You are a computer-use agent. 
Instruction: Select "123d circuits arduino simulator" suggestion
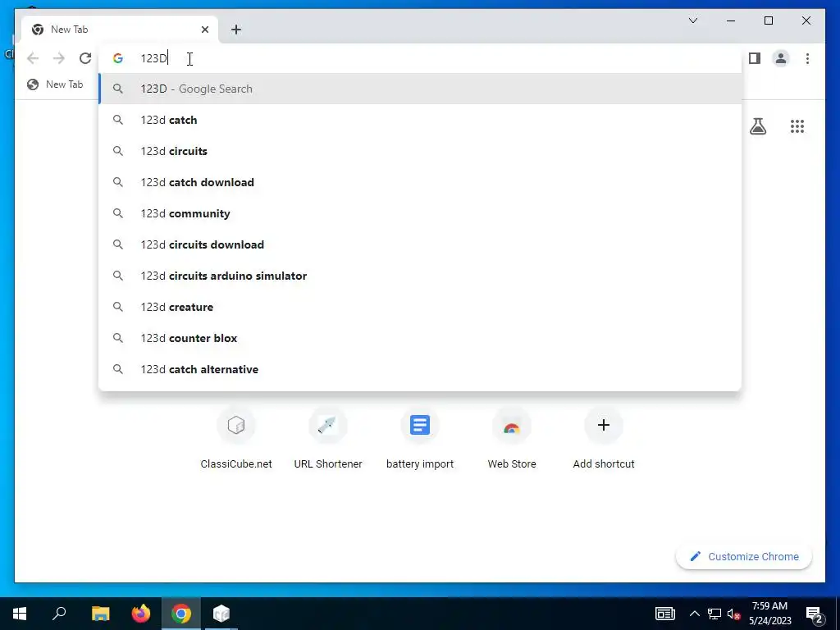(x=421, y=276)
